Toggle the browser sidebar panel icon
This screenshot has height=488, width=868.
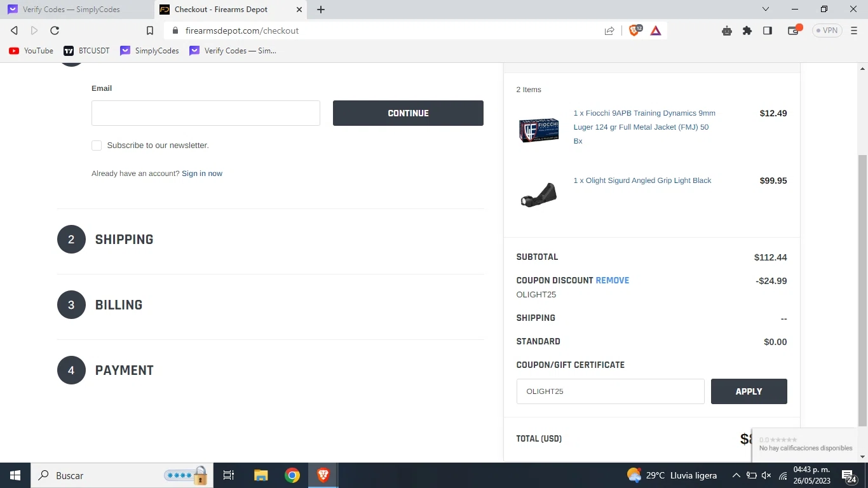[768, 30]
